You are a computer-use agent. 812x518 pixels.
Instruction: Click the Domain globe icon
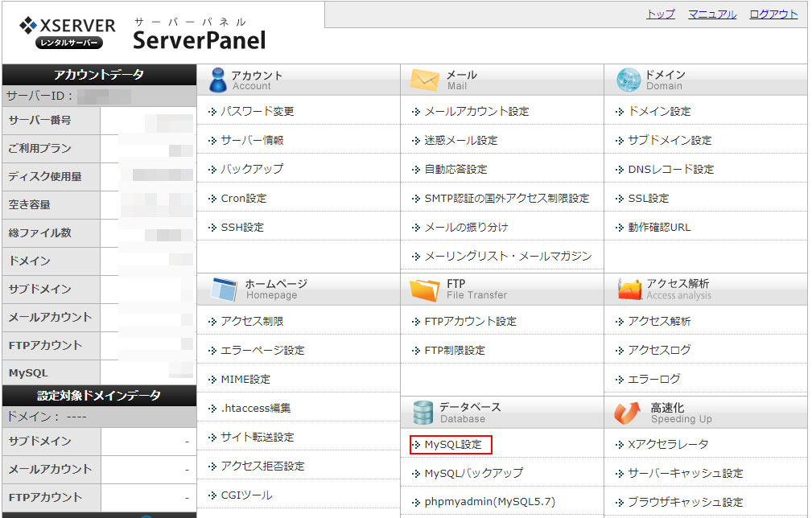[629, 80]
